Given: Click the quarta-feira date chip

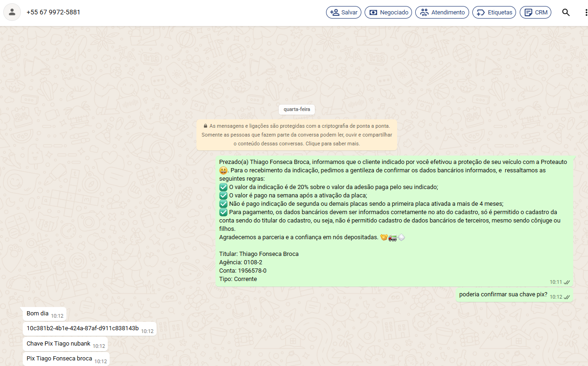Looking at the screenshot, I should pyautogui.click(x=297, y=110).
